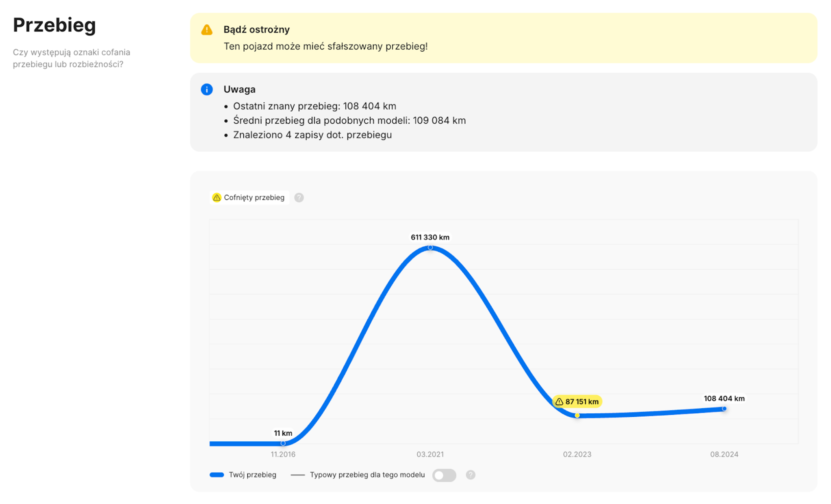This screenshot has width=831, height=504.
Task: Click the yellow Cofnięty przebieg warning icon
Action: pyautogui.click(x=217, y=197)
